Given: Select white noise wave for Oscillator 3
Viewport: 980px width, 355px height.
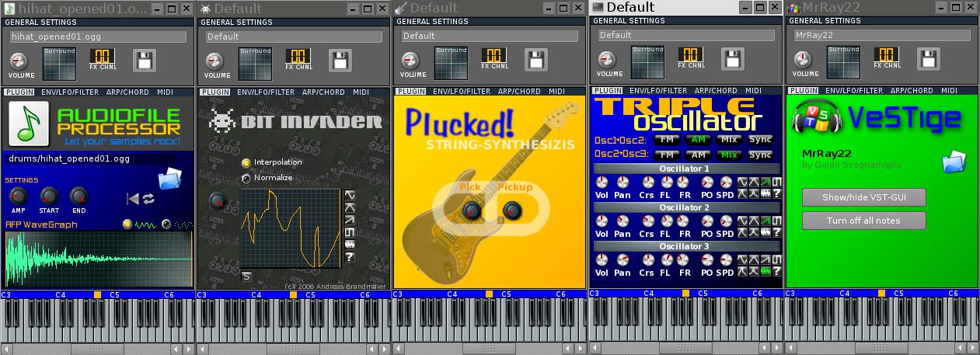Looking at the screenshot, I should click(x=766, y=271).
